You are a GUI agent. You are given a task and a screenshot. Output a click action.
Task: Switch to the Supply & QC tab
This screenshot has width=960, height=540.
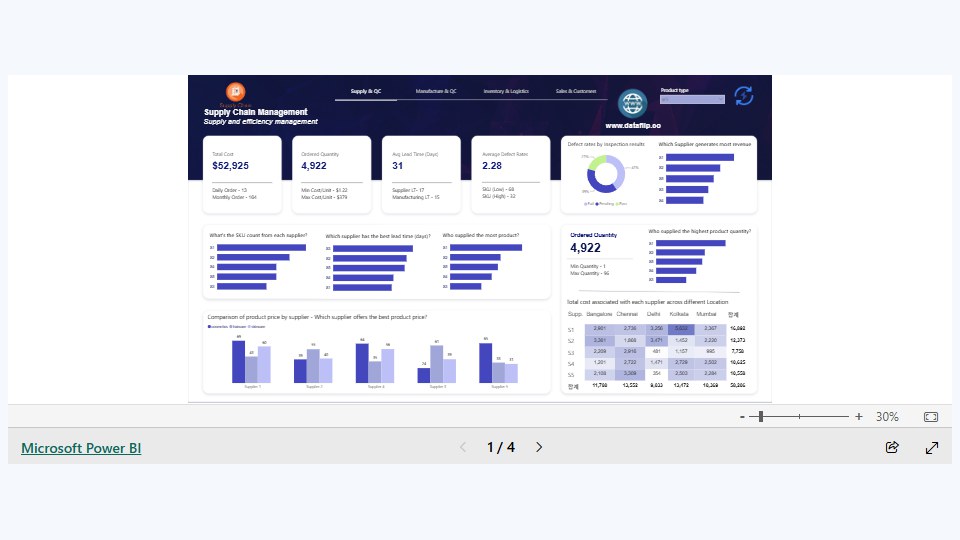366,91
